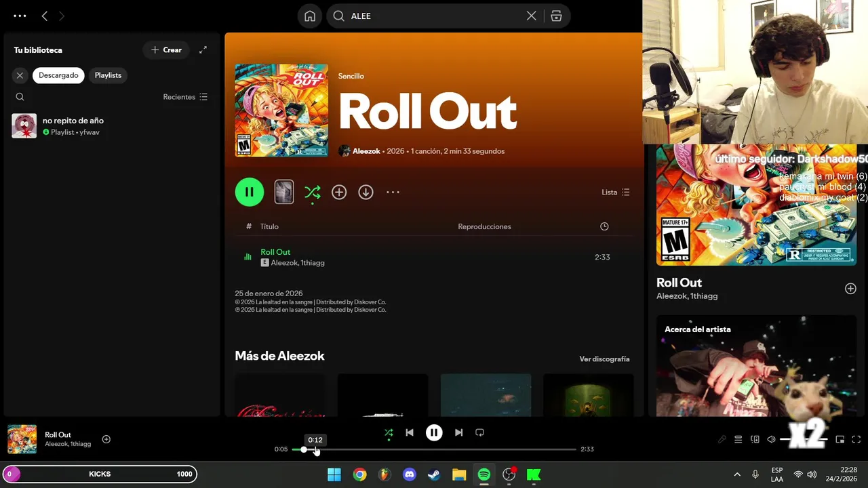Open the Aleezok artist link in header
The height and width of the screenshot is (488, 868).
click(x=366, y=151)
